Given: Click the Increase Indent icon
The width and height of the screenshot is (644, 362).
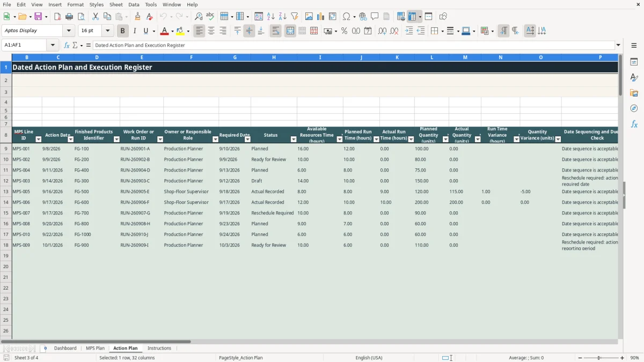Looking at the screenshot, I should 409,31.
